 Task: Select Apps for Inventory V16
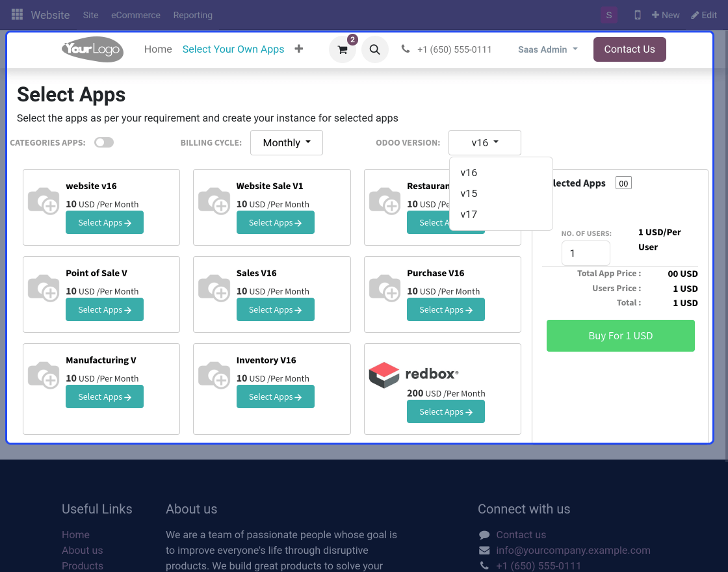(276, 396)
